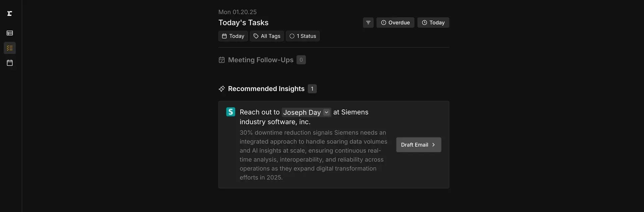The height and width of the screenshot is (212, 644).
Task: Click the Siemens company logo
Action: point(231,112)
